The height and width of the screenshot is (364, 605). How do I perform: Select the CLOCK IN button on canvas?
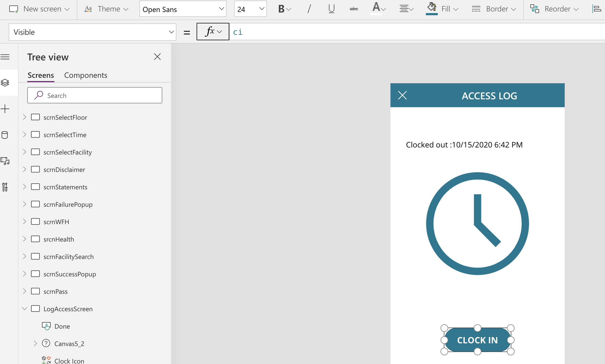pos(478,340)
